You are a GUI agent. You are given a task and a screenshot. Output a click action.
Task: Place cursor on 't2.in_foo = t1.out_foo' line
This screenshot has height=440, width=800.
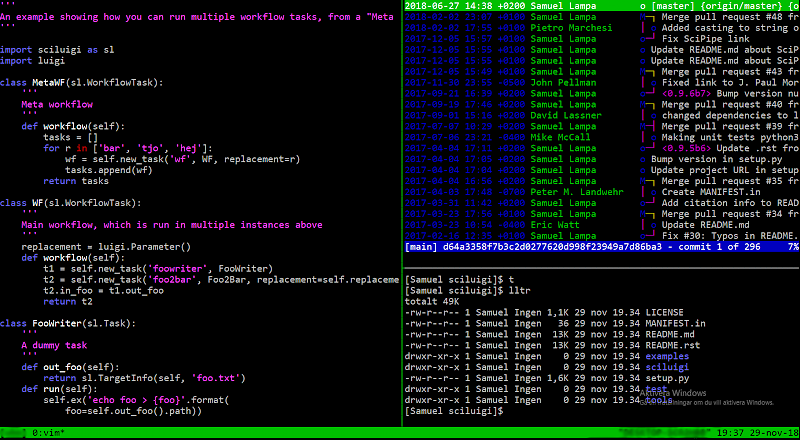[x=104, y=290]
